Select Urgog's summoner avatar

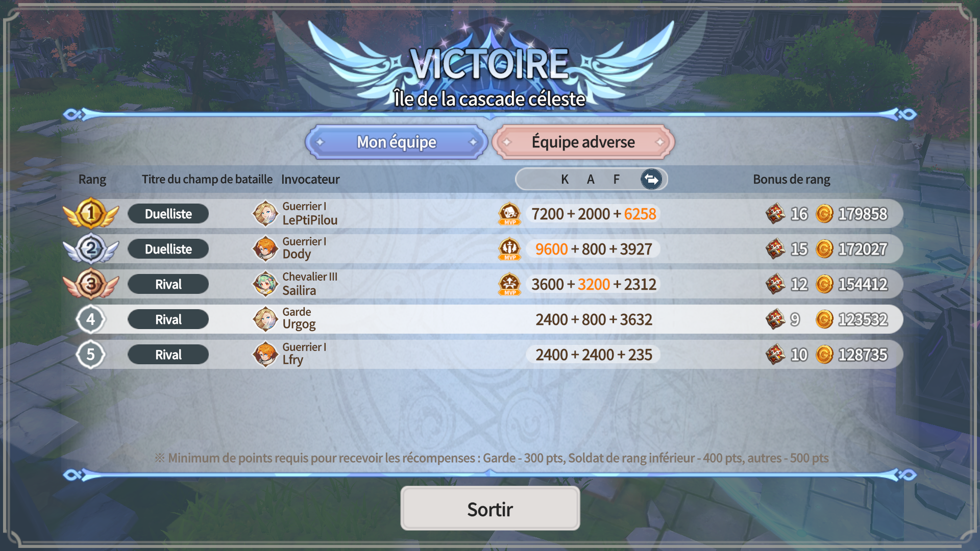pos(265,319)
